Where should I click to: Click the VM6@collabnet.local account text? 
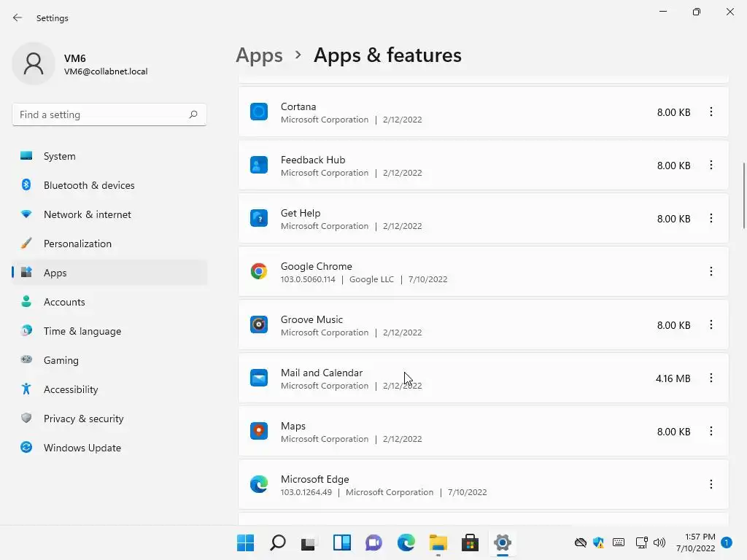pos(106,71)
